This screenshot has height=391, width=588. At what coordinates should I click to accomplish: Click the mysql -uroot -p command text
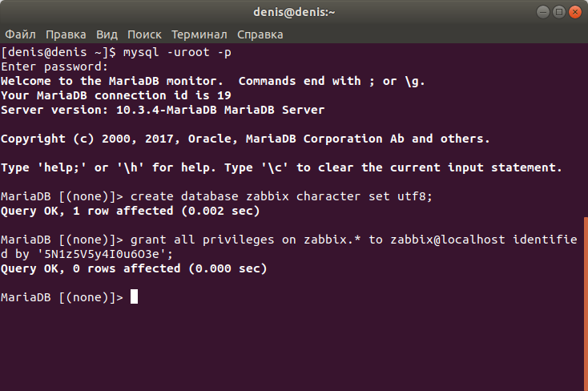(177, 52)
